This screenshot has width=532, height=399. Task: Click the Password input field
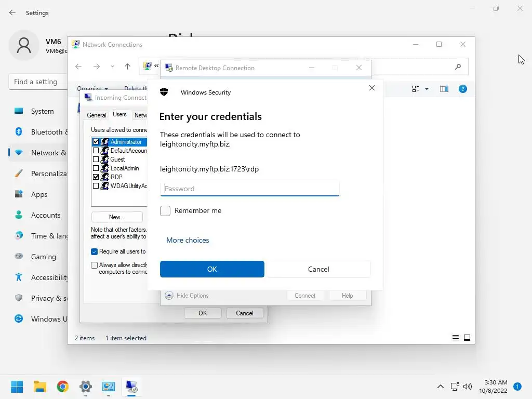(249, 188)
